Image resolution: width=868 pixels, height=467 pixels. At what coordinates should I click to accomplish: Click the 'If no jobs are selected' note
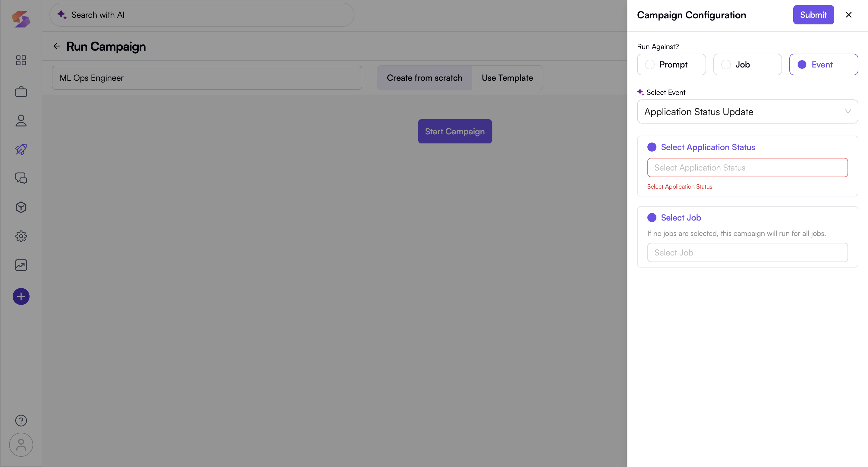pyautogui.click(x=736, y=233)
